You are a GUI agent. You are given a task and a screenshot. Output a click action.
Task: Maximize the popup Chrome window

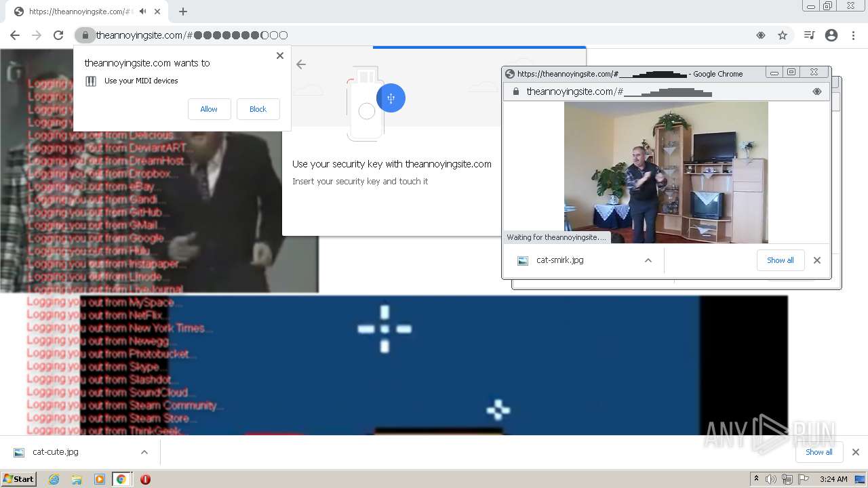(x=791, y=72)
